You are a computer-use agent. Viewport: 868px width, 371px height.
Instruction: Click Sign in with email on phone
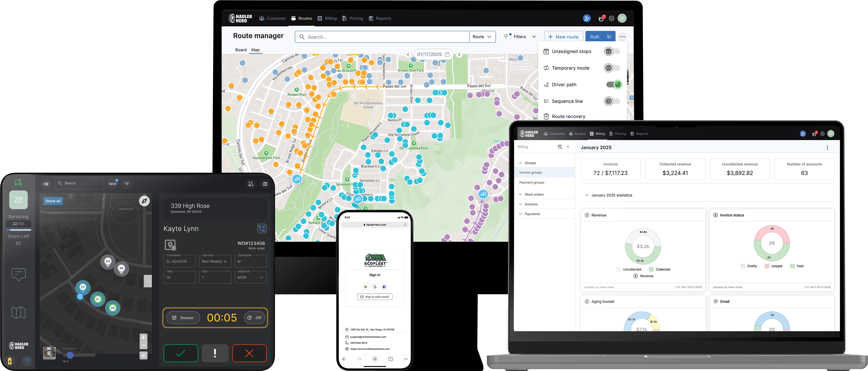[375, 297]
